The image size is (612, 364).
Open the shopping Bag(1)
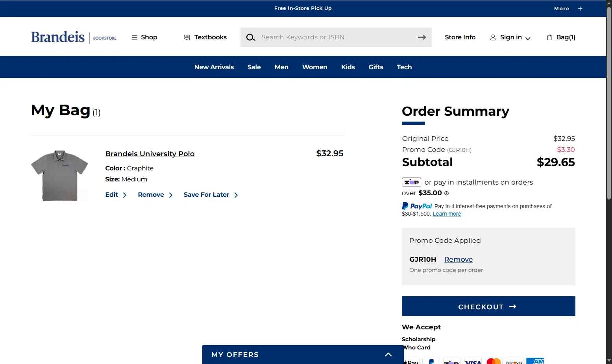point(561,37)
